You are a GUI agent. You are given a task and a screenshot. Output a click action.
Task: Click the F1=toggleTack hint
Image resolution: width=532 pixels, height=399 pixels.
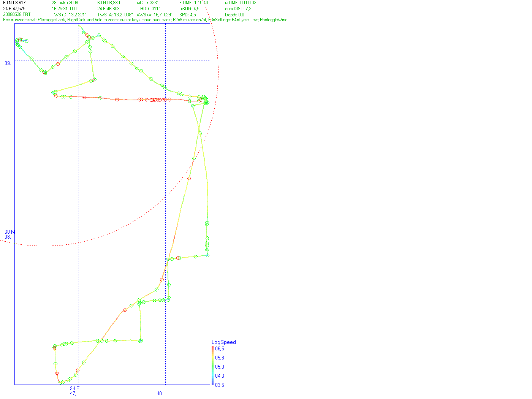point(52,20)
